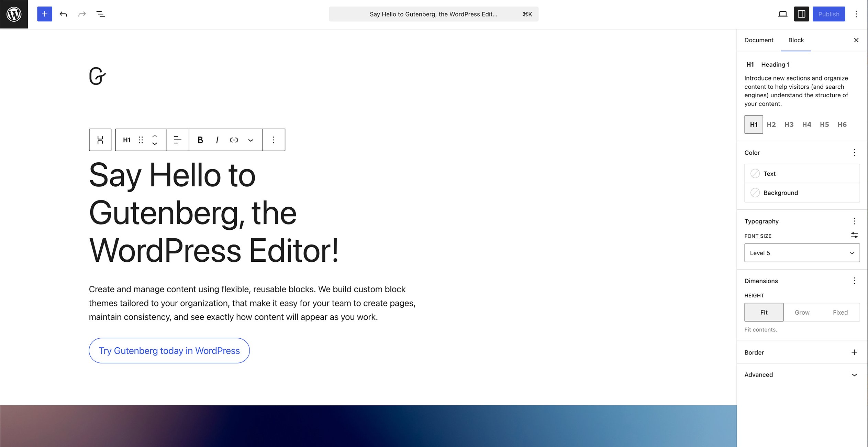This screenshot has width=868, height=447.
Task: Open the text alignment control
Action: [177, 140]
